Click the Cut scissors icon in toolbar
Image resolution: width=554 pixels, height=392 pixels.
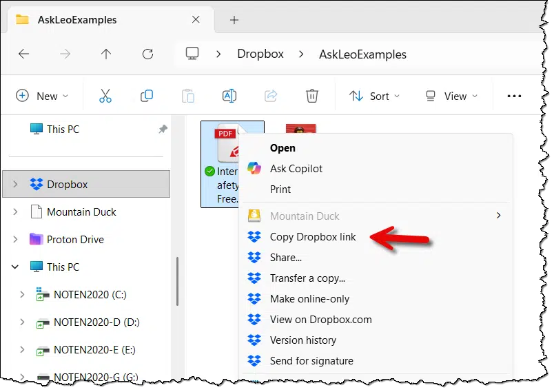105,96
